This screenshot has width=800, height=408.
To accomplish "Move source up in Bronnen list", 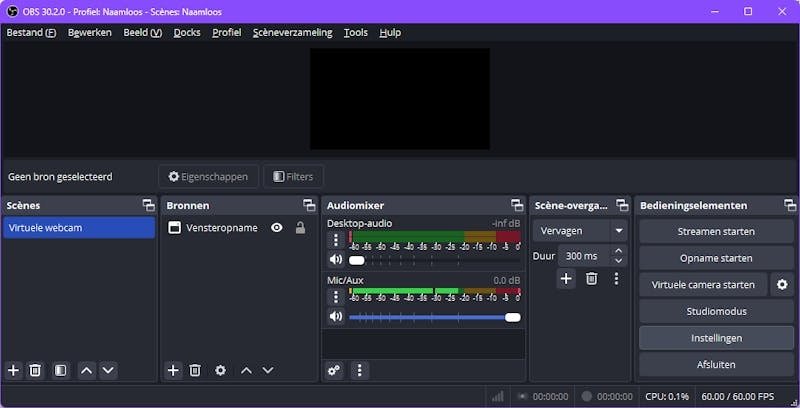I will pos(246,370).
